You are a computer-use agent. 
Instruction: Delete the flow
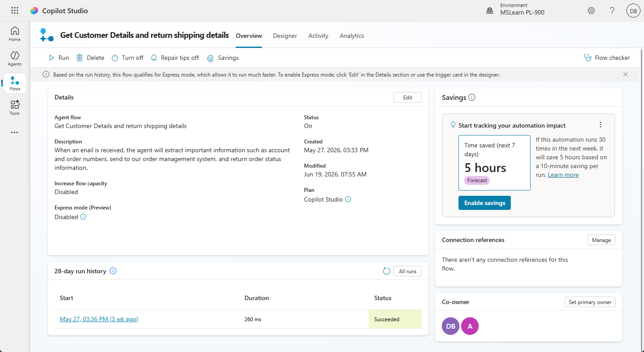(x=90, y=58)
